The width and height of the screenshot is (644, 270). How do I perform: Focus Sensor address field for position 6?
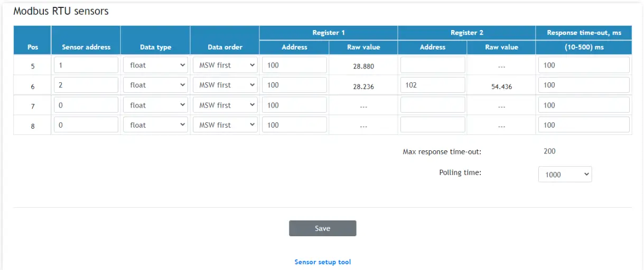point(86,85)
